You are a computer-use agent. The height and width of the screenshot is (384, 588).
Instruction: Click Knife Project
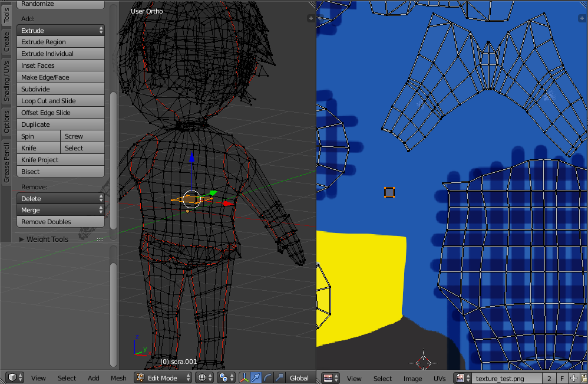tap(61, 160)
